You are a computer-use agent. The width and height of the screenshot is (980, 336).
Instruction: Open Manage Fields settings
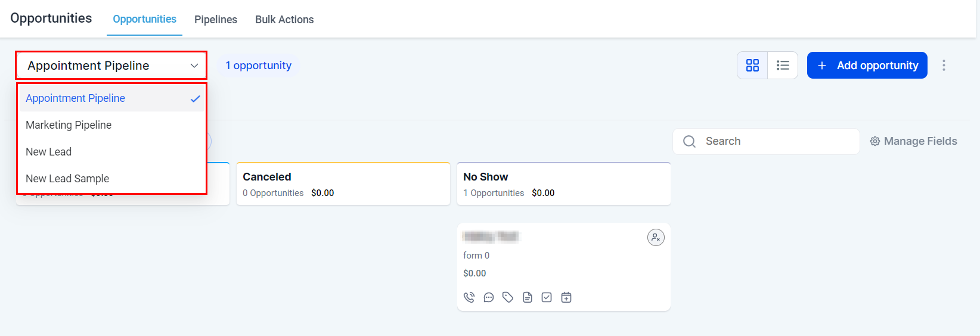tap(913, 141)
